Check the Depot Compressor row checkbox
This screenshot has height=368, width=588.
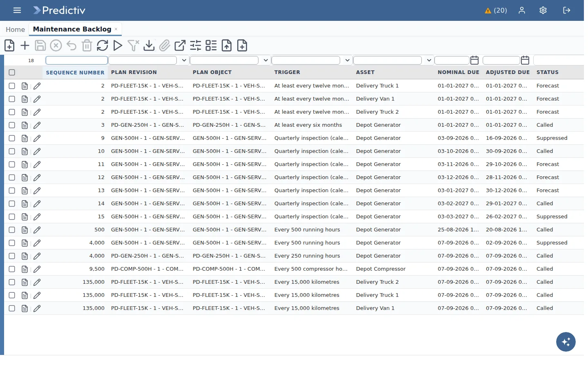pyautogui.click(x=12, y=269)
